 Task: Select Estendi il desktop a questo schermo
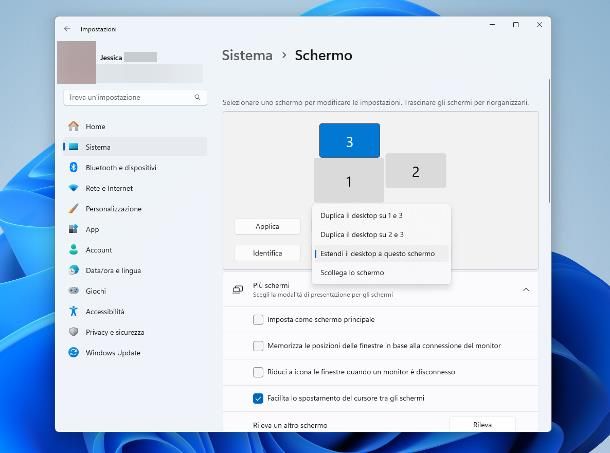coord(381,253)
